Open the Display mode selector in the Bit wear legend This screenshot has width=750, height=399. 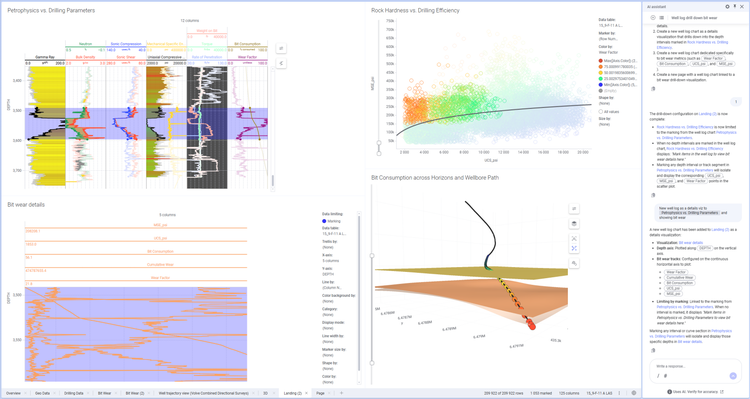[x=328, y=328]
